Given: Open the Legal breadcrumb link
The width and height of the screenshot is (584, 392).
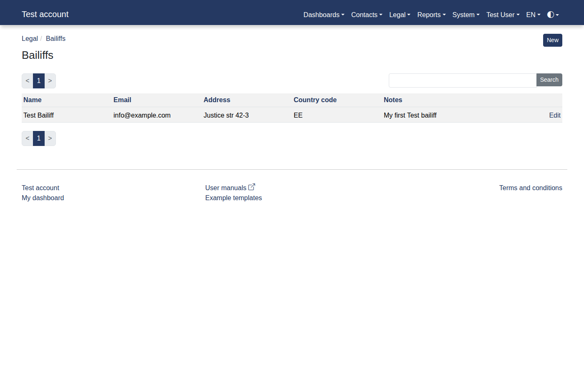Looking at the screenshot, I should click(30, 38).
